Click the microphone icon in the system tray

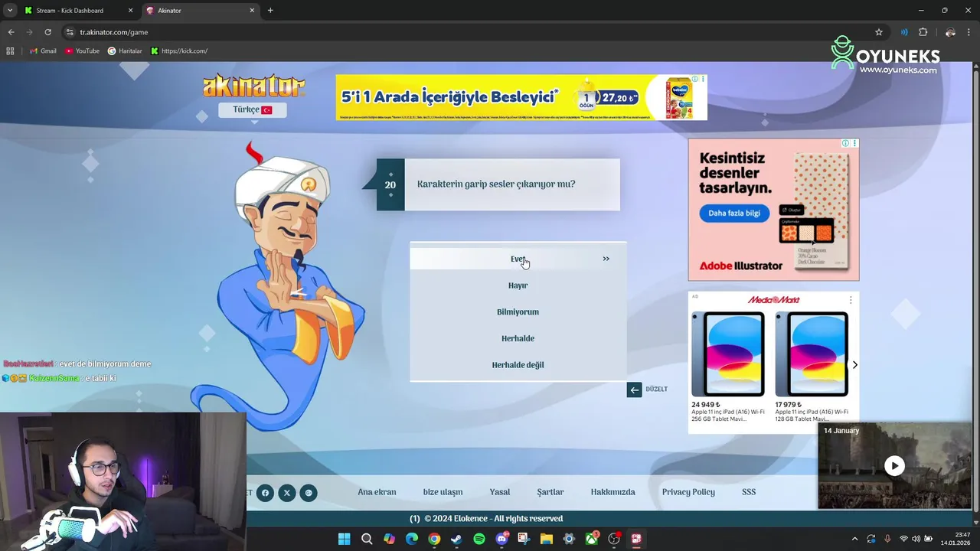pos(887,539)
